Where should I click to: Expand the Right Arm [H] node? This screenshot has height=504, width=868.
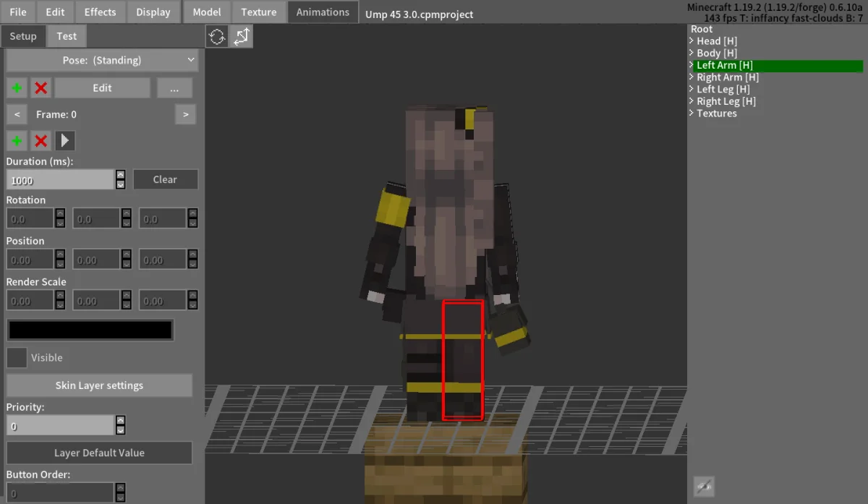[x=692, y=77]
